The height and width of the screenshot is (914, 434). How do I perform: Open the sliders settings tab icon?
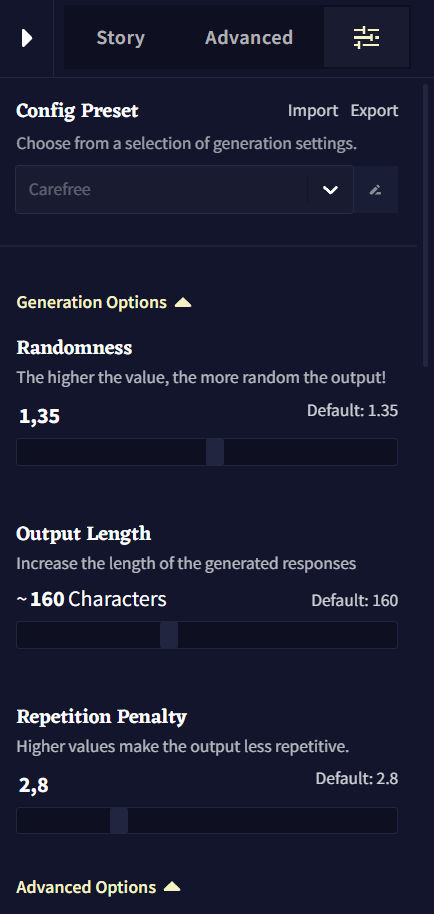pos(366,37)
